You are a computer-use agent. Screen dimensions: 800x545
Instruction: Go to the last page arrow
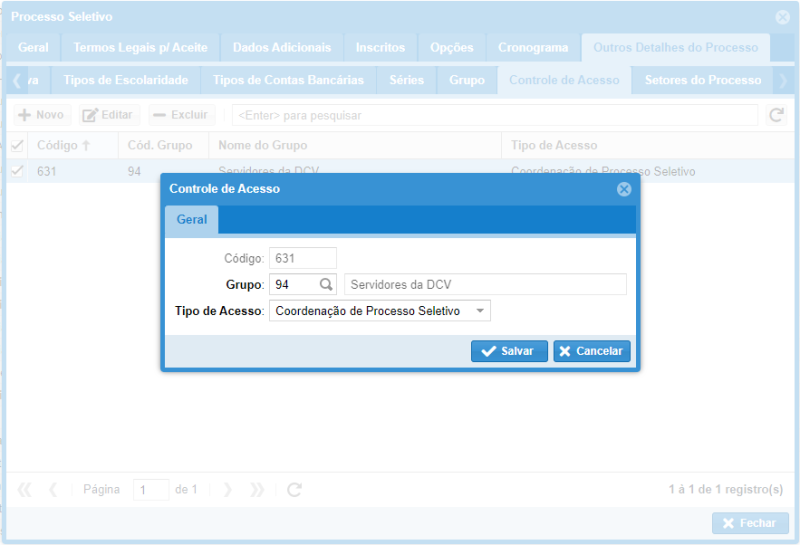click(x=257, y=490)
